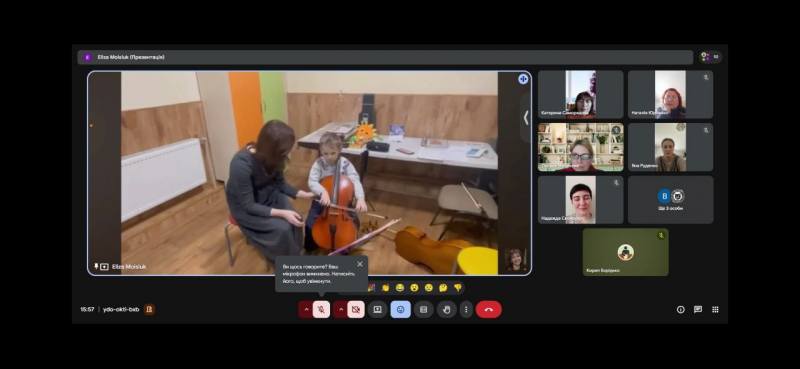800x369 pixels.
Task: Open the participants count button at top right
Action: tap(710, 57)
